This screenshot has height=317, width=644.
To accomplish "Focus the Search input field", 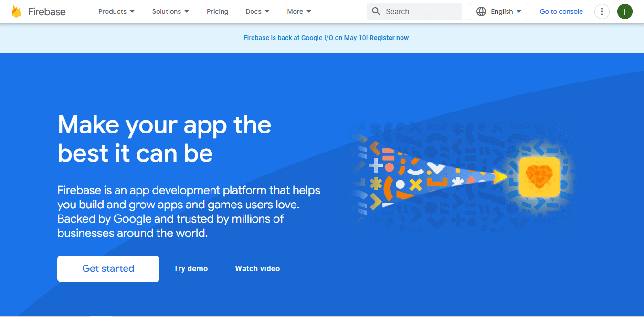I will [420, 11].
